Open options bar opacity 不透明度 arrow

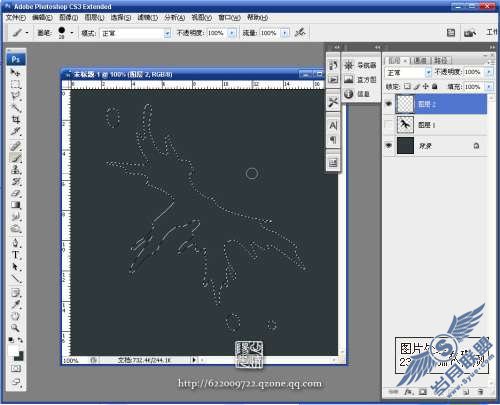point(231,33)
